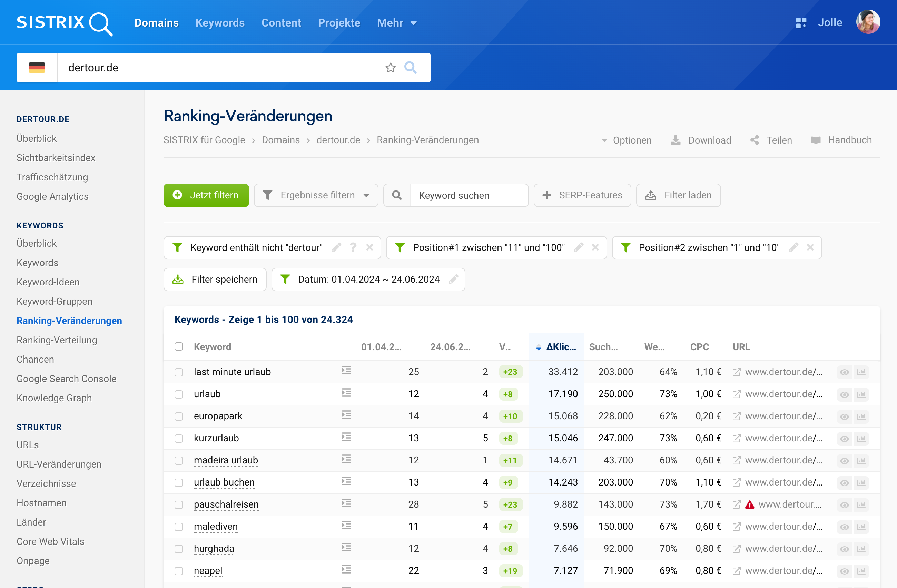
Task: Click the Teilen link
Action: tap(771, 140)
